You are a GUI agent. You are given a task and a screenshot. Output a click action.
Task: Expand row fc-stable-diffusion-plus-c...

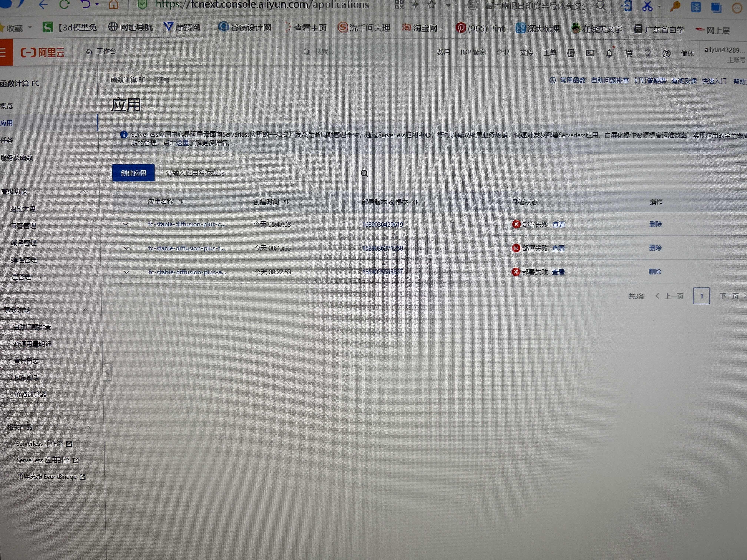click(126, 224)
